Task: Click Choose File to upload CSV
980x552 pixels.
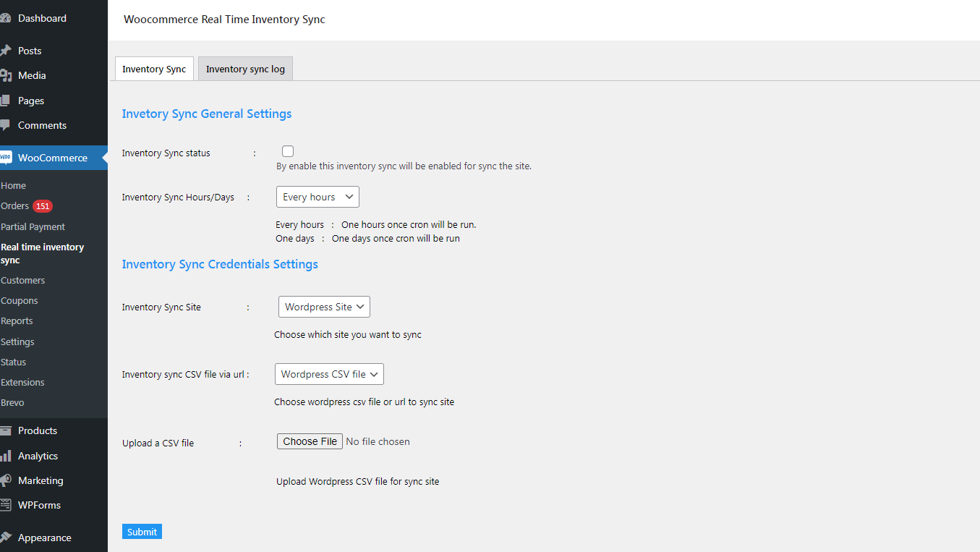Action: click(x=310, y=441)
